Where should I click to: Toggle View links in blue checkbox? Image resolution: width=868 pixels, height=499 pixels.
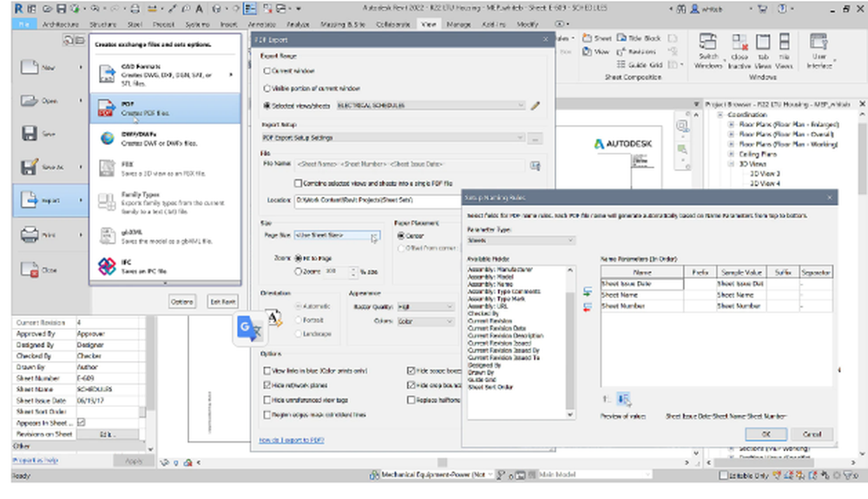[x=267, y=371]
